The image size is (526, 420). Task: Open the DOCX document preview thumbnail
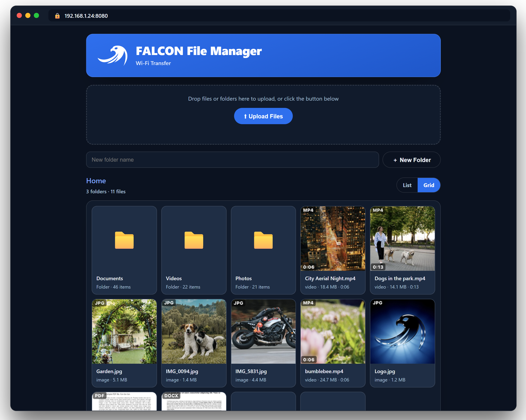[194, 401]
